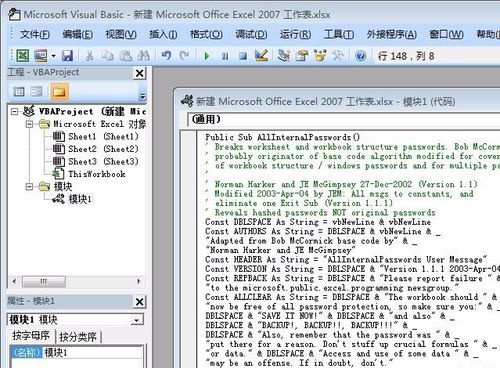Click the project panel horizontal scrollbar thumb
The height and width of the screenshot is (368, 500).
pyautogui.click(x=44, y=281)
